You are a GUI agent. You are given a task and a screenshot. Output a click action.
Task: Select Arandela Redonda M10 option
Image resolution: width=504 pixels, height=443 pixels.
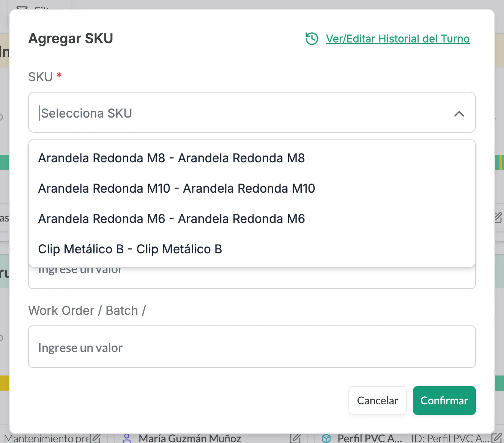252,189
